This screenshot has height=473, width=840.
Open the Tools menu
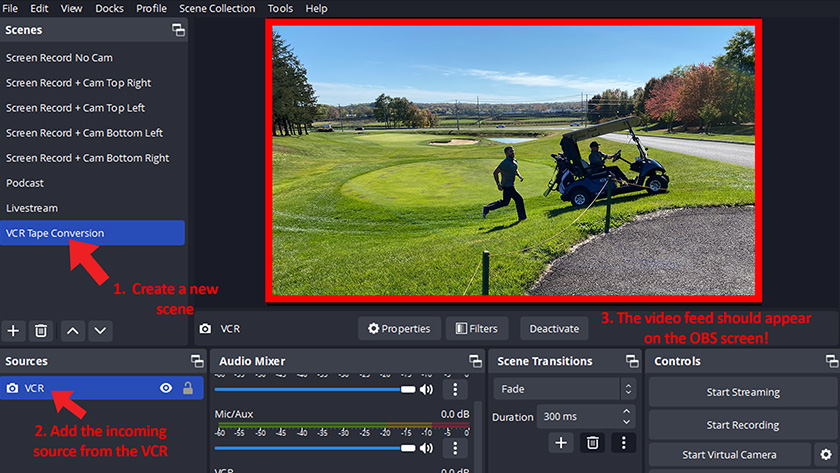(x=280, y=8)
